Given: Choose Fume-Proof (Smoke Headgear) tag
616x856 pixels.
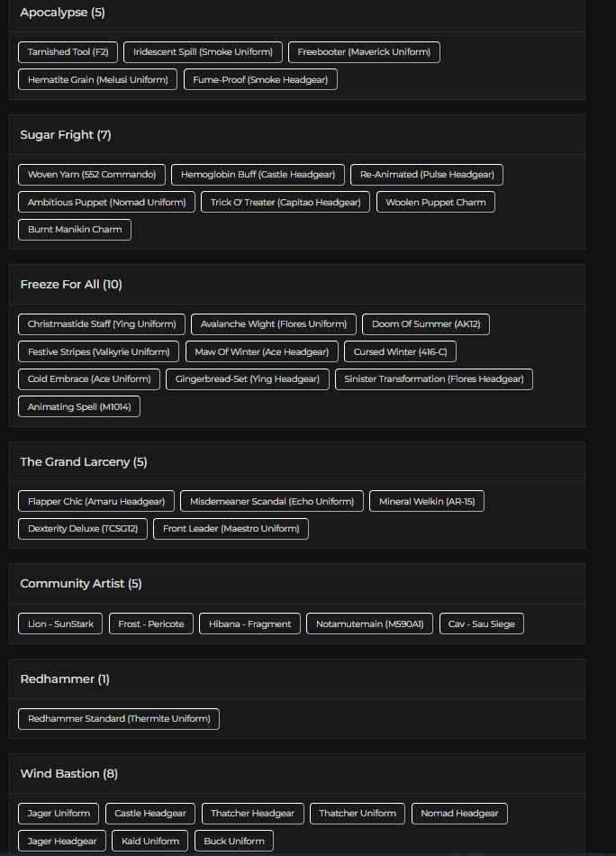Looking at the screenshot, I should point(260,80).
